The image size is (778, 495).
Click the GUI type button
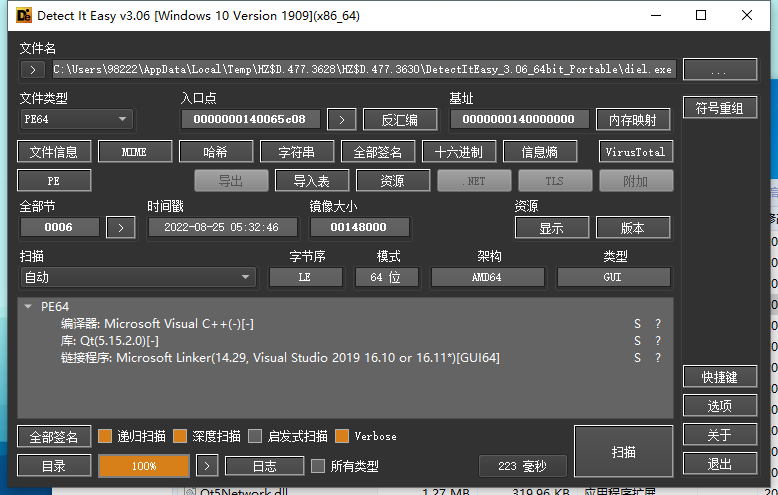pos(613,277)
